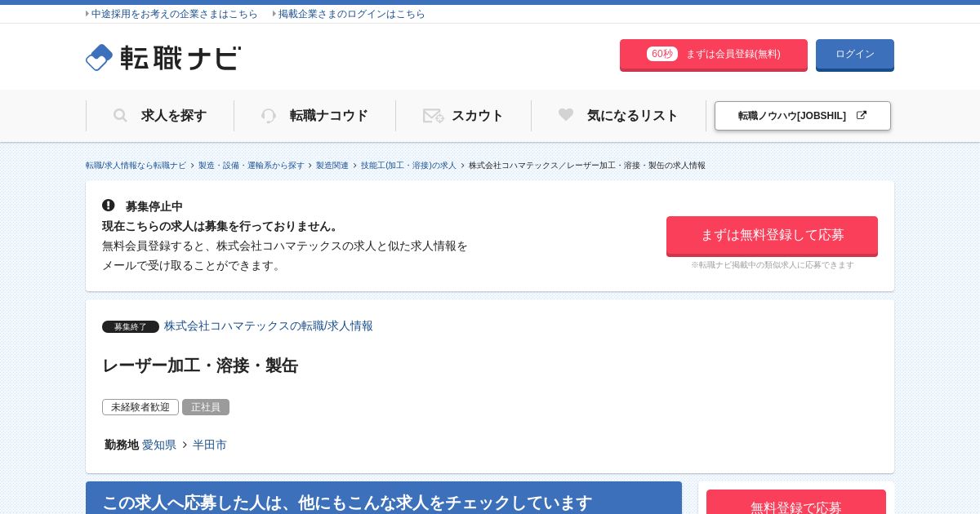The width and height of the screenshot is (980, 514).
Task: Click the job title レーザー加工・溶接・製缶
Action: pyautogui.click(x=200, y=366)
